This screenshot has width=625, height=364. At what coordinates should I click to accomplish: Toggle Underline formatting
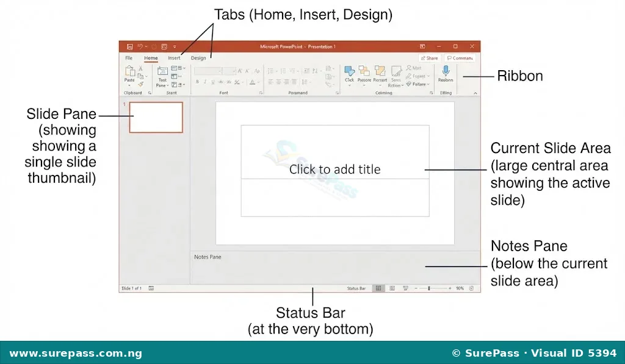click(x=213, y=82)
